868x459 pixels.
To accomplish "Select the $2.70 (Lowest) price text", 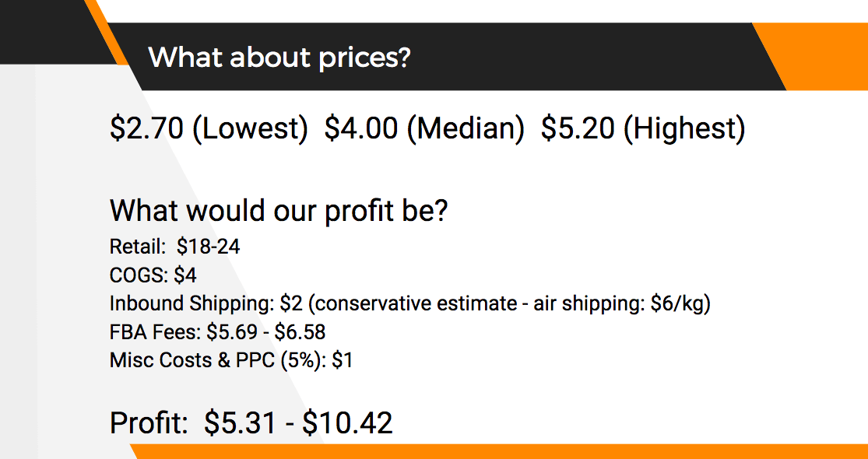I will click(209, 128).
